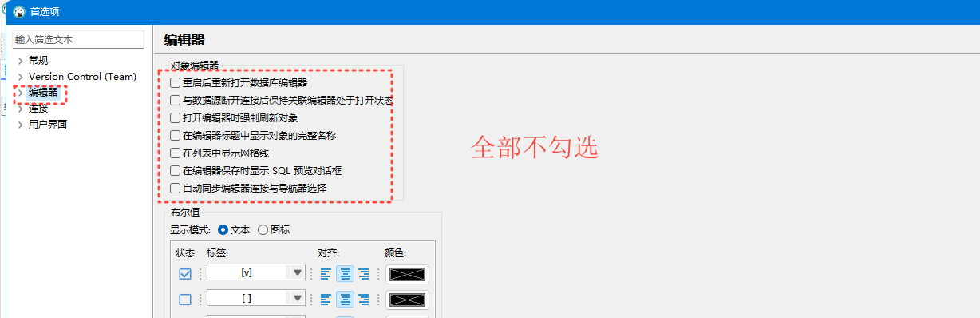Enable 在编辑器标题中显示对象的完整名称 checkbox
980x318 pixels.
[176, 136]
